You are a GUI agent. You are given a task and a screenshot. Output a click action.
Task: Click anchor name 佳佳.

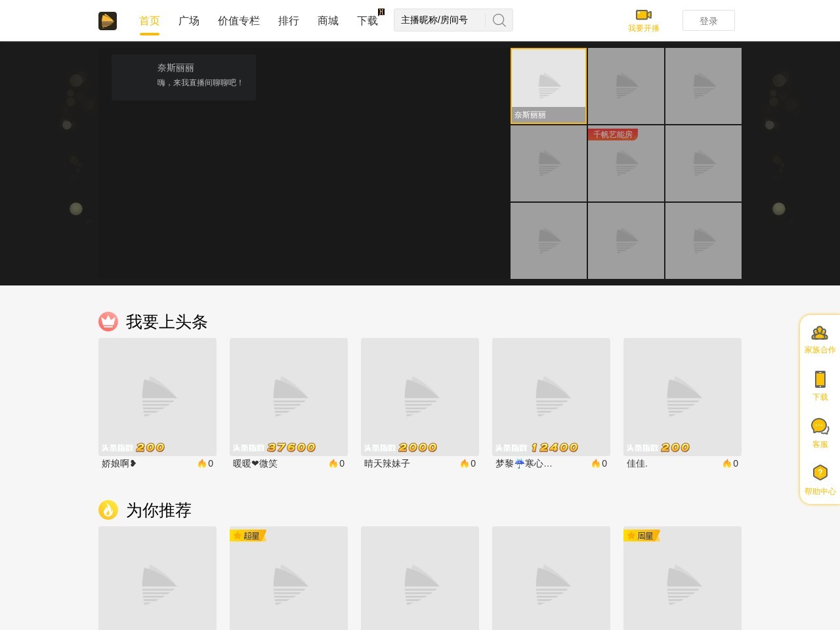637,463
